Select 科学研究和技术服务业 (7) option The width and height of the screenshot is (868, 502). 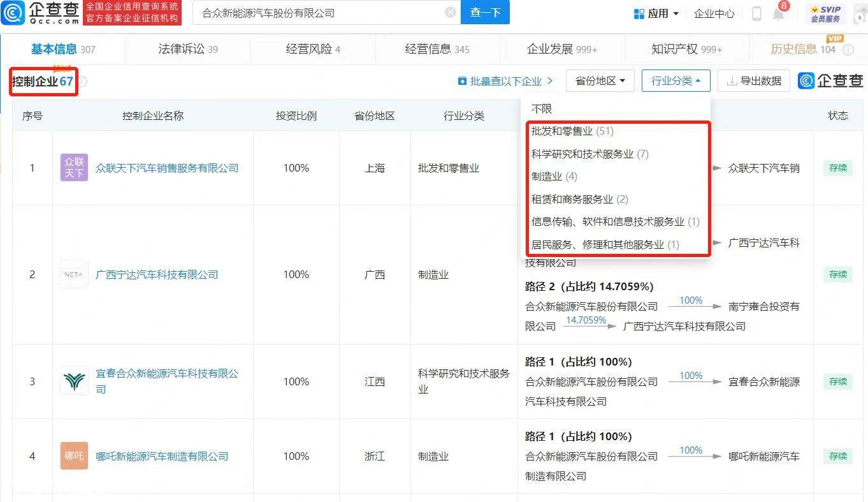click(x=590, y=154)
